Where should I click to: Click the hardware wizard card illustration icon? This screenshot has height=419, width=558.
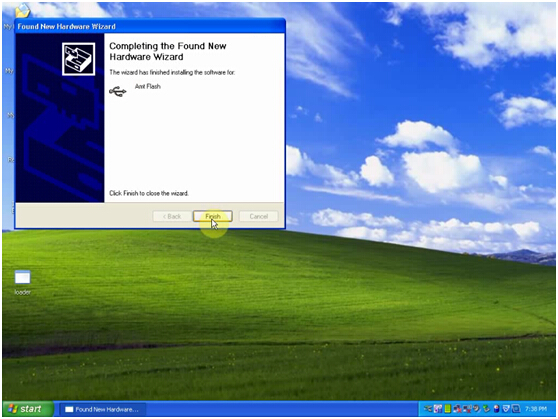[x=79, y=59]
